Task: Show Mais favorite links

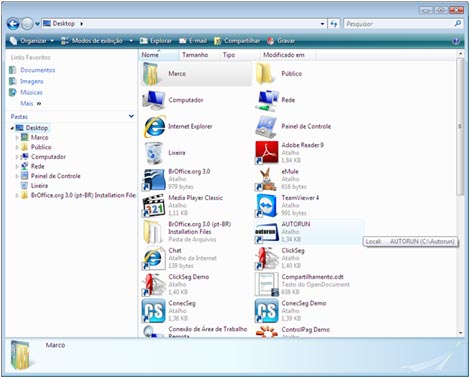Action: coord(31,104)
